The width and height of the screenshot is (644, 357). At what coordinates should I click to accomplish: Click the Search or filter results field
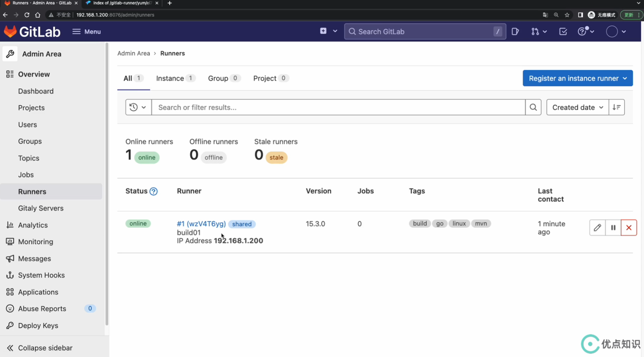(338, 107)
